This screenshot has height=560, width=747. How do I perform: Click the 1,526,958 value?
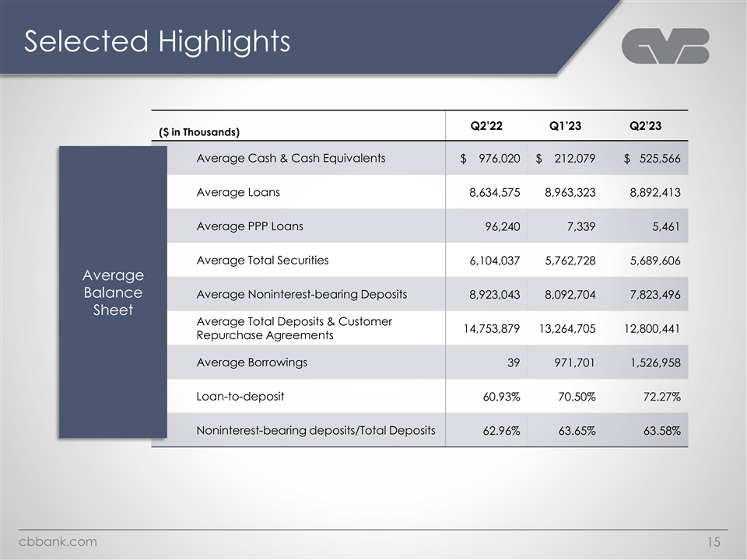[655, 363]
